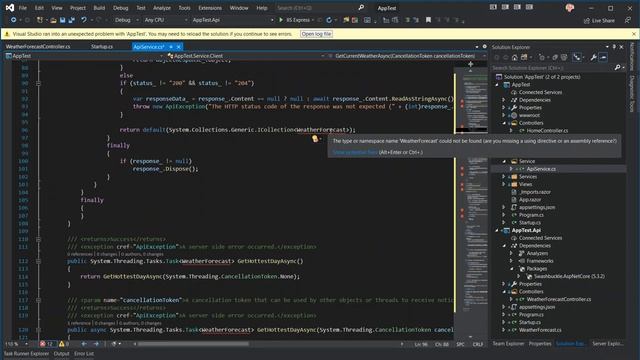Image resolution: width=640 pixels, height=360 pixels.
Task: Click the error count indicator in status strip
Action: click(47, 344)
